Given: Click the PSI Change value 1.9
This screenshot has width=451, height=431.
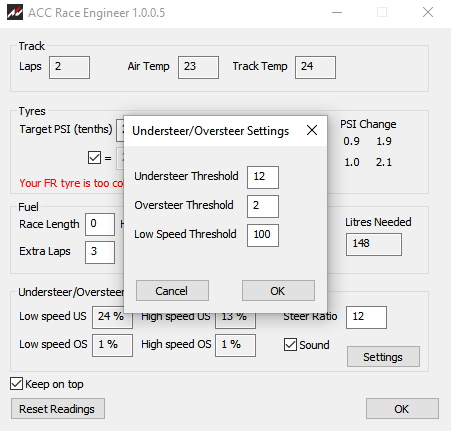Looking at the screenshot, I should [x=384, y=141].
